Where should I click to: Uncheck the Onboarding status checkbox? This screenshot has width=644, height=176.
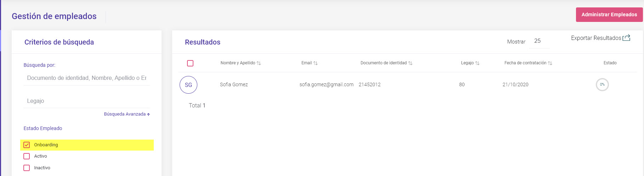tap(27, 145)
